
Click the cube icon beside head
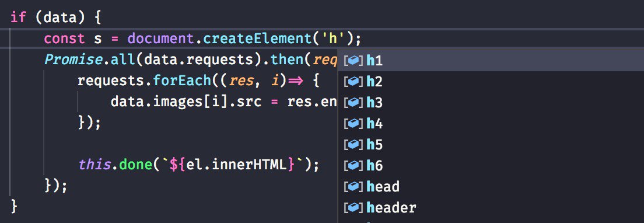point(353,187)
